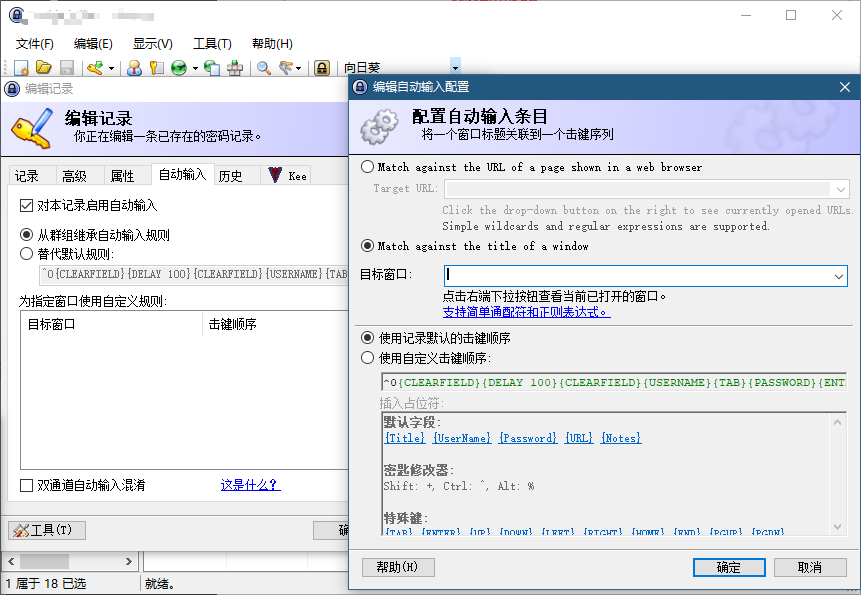Select 使用自定义击键顺序 radio button
The image size is (861, 595).
(367, 358)
